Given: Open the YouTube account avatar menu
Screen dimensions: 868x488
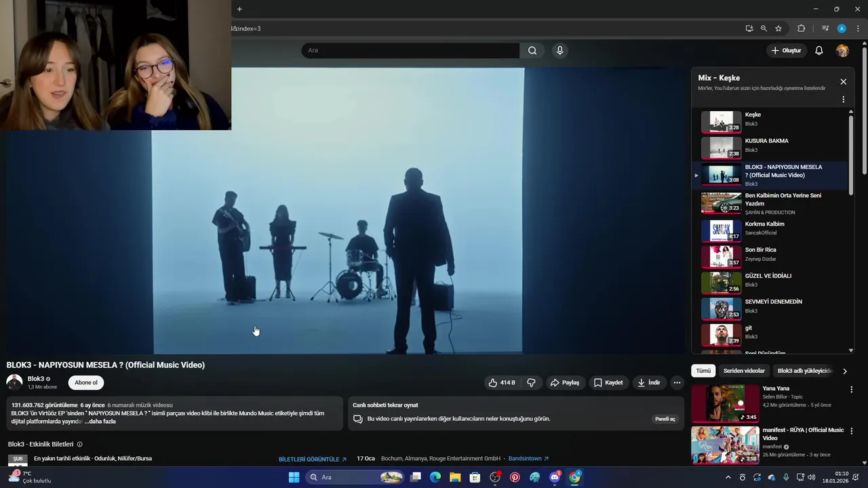Looking at the screenshot, I should [x=842, y=51].
